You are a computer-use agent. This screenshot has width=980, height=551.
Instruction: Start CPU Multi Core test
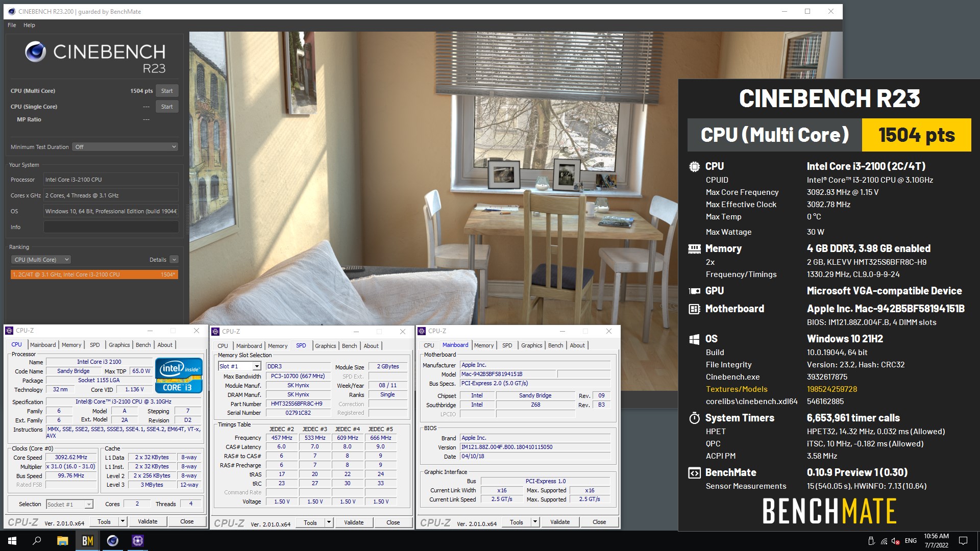point(167,91)
